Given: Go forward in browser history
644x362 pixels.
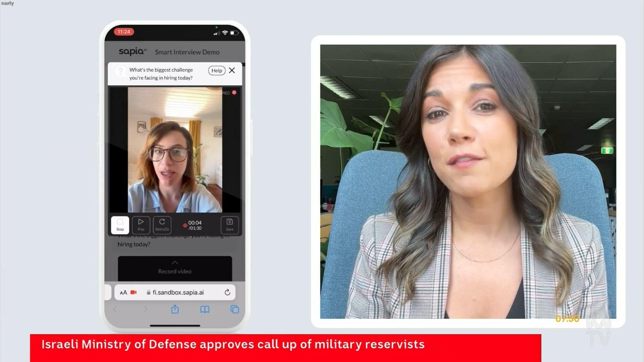Looking at the screenshot, I should [x=145, y=309].
